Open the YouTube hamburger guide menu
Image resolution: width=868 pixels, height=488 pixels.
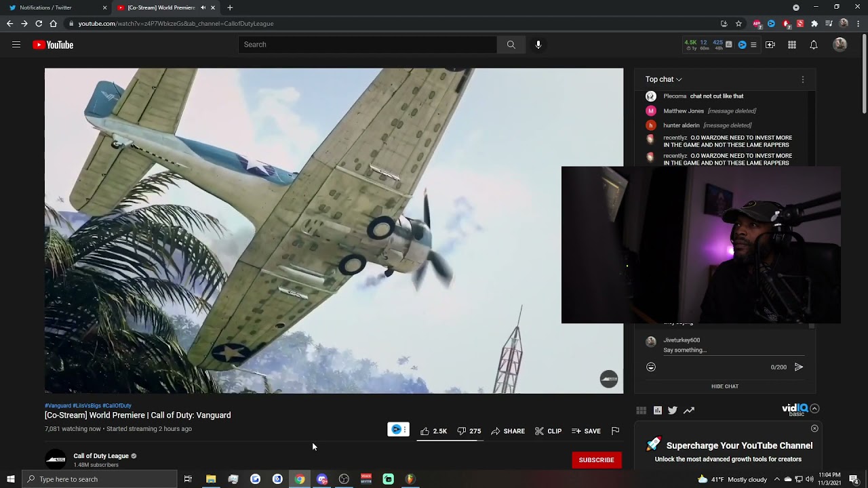pyautogui.click(x=16, y=45)
